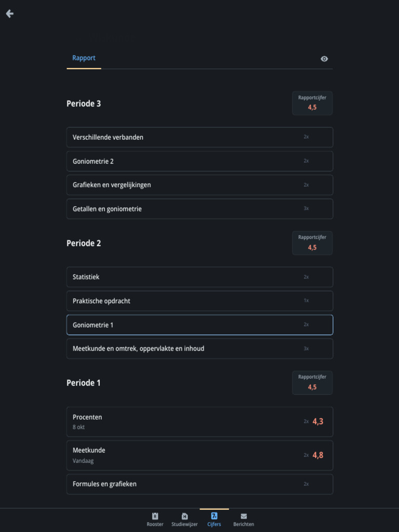Open Berichten envelope icon

pos(244,516)
